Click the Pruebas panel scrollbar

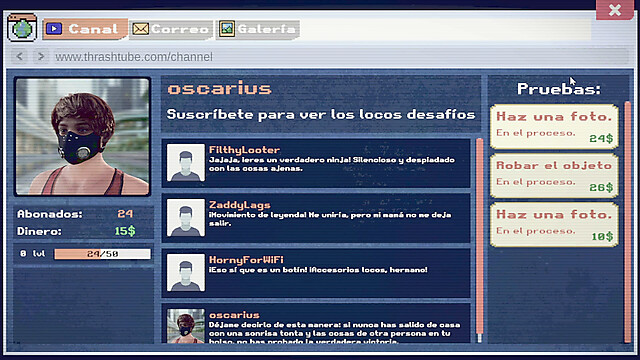point(628,222)
